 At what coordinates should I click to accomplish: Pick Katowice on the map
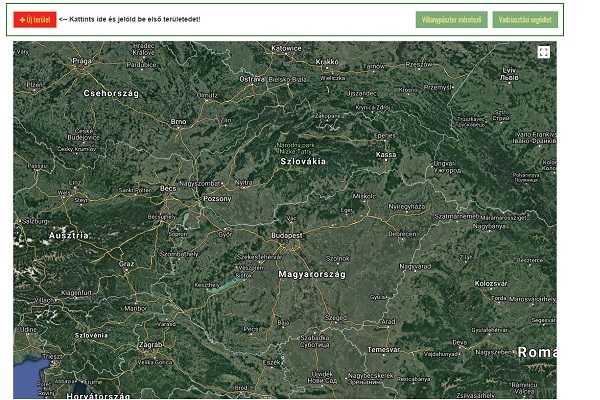[286, 48]
